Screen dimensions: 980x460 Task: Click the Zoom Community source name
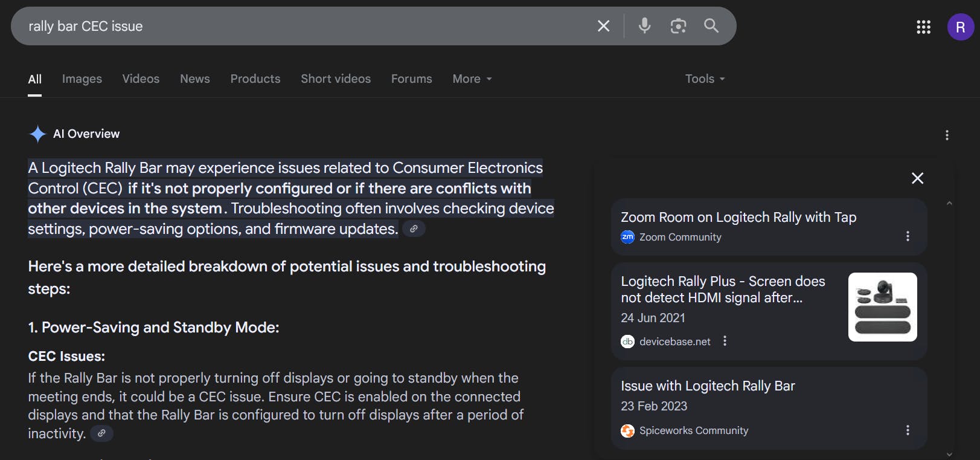pos(680,237)
